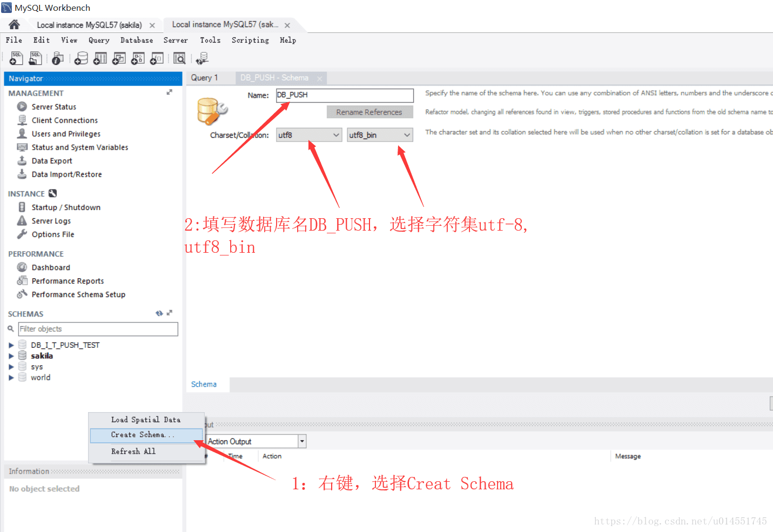This screenshot has width=773, height=532.
Task: Open the Tools menu
Action: pyautogui.click(x=210, y=40)
